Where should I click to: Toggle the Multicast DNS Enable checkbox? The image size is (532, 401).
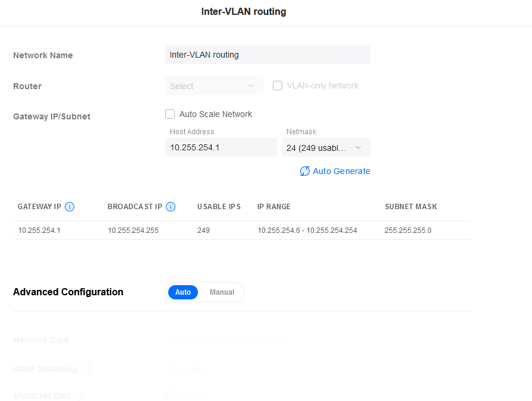[x=170, y=395]
